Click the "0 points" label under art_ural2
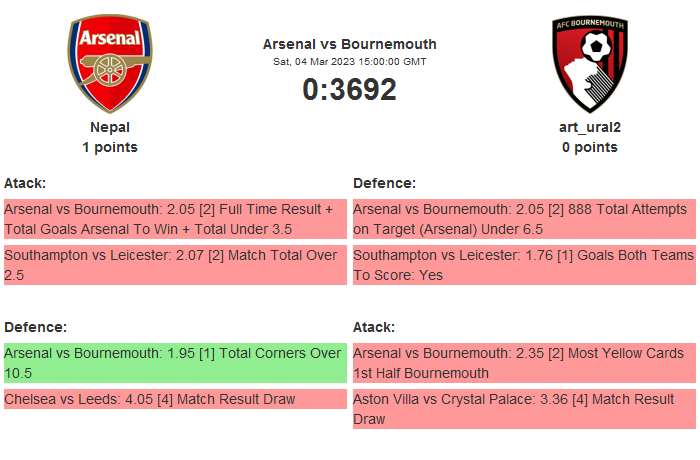The width and height of the screenshot is (700, 460). 589,147
